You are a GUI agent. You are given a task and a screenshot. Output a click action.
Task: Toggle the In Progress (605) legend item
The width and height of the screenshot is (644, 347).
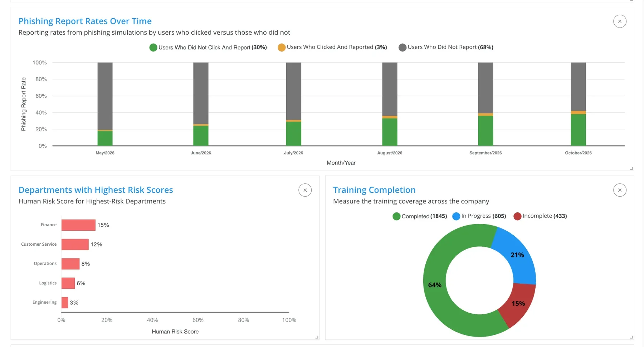(x=479, y=216)
